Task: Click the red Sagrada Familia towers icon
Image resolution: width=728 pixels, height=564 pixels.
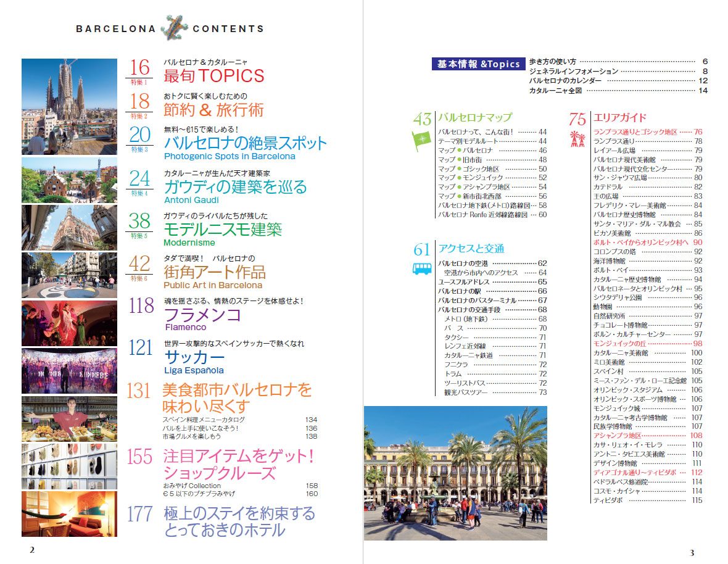Action: pos(577,139)
